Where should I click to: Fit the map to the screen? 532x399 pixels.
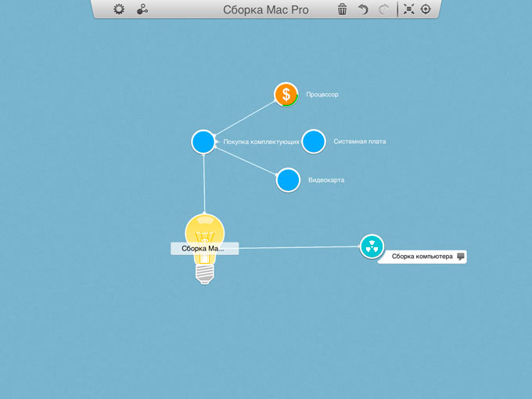(x=409, y=9)
